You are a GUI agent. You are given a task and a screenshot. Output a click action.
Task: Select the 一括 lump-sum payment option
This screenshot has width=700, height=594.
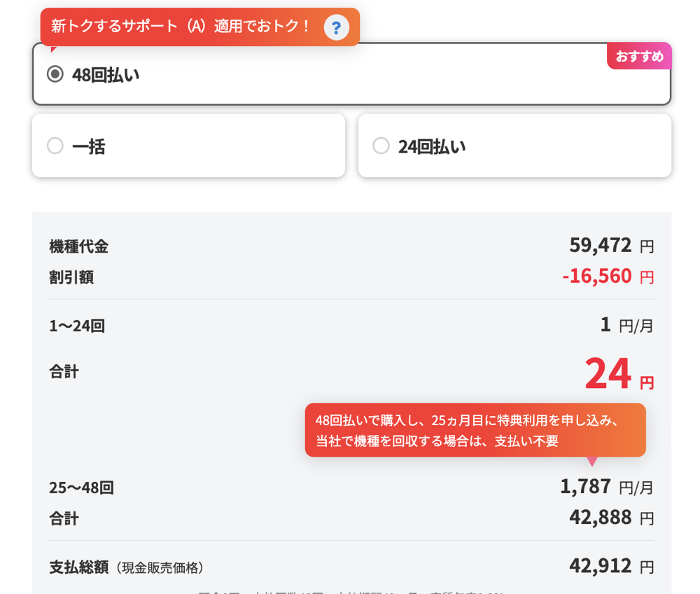click(x=55, y=145)
